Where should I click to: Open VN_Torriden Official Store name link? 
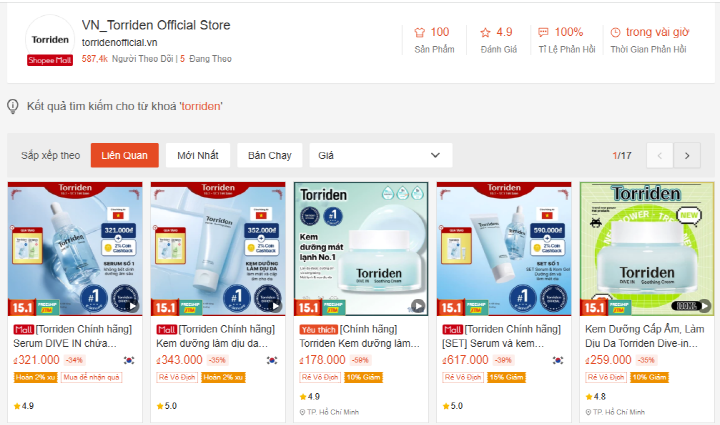pos(156,25)
